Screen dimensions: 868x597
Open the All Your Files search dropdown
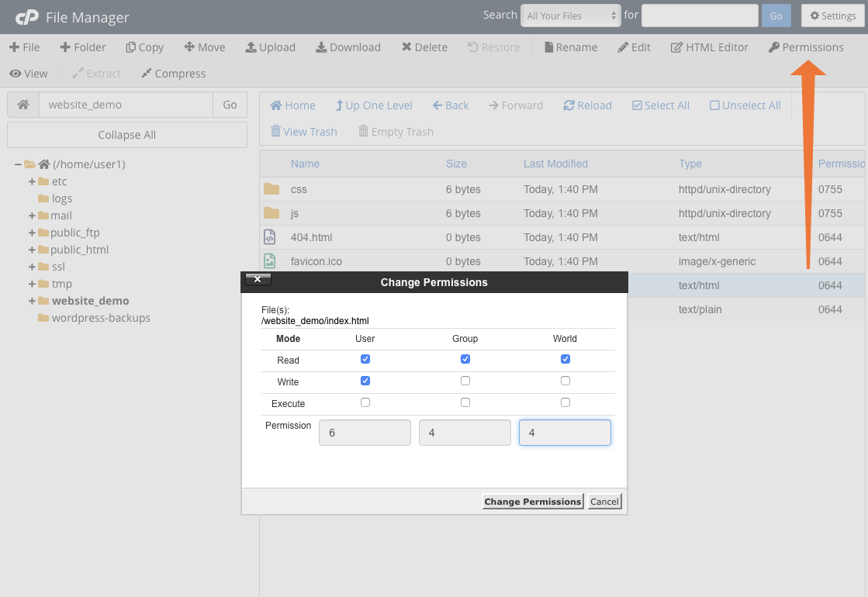570,16
